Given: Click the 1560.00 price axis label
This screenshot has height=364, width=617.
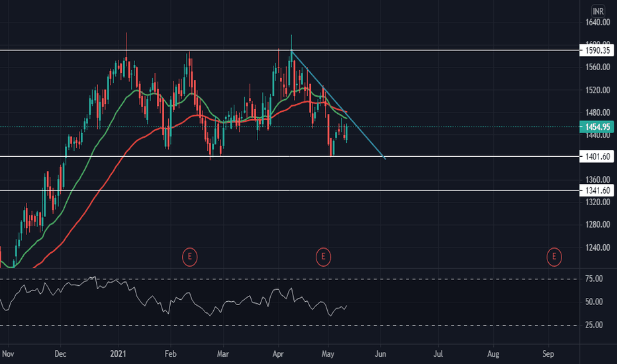Looking at the screenshot, I should [597, 68].
